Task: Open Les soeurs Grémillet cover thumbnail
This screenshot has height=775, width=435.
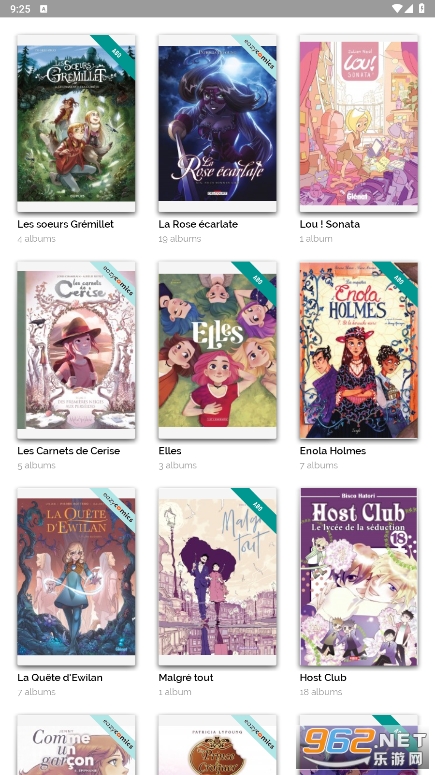Action: [76, 124]
